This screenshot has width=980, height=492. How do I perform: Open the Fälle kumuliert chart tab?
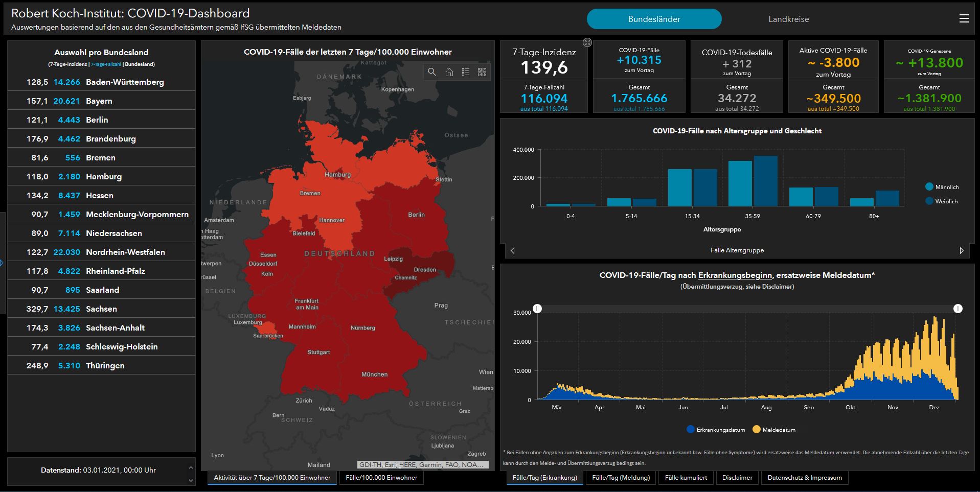tap(686, 478)
